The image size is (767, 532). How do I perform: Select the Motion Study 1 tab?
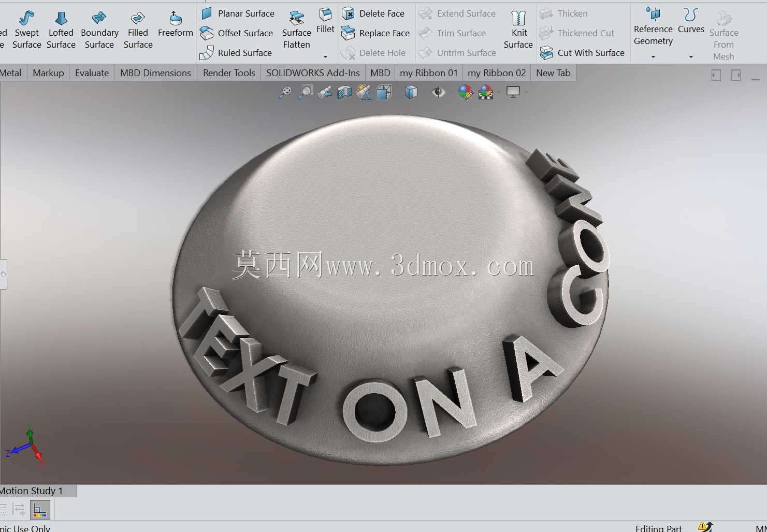click(32, 491)
